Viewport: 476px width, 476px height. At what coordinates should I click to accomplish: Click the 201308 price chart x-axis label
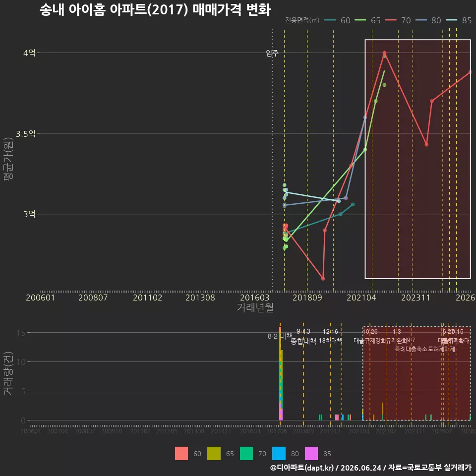[x=200, y=297]
